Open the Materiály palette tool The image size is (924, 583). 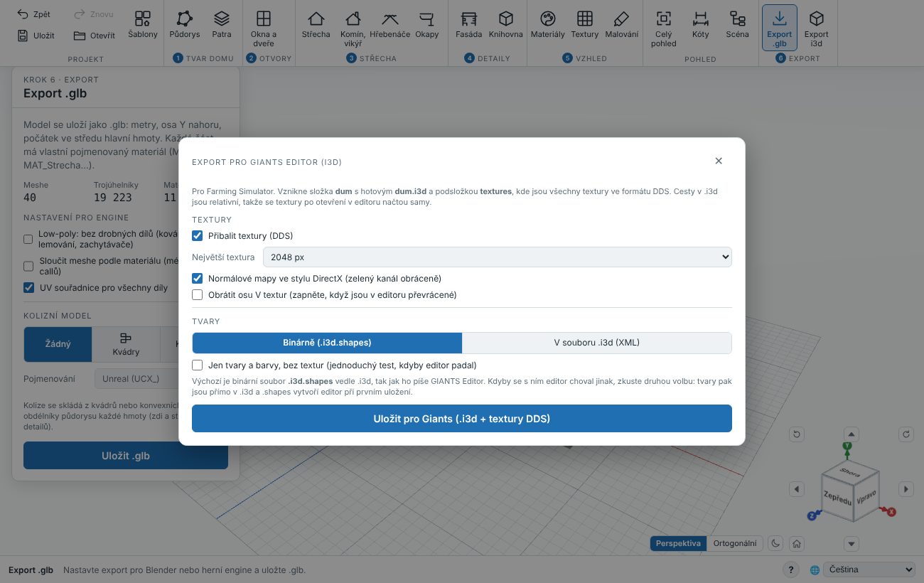pyautogui.click(x=547, y=24)
